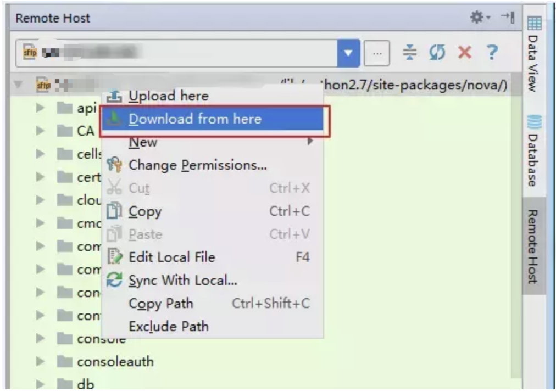Open the gear settings icon in panel header
Image resolution: width=556 pixels, height=392 pixels.
click(477, 18)
